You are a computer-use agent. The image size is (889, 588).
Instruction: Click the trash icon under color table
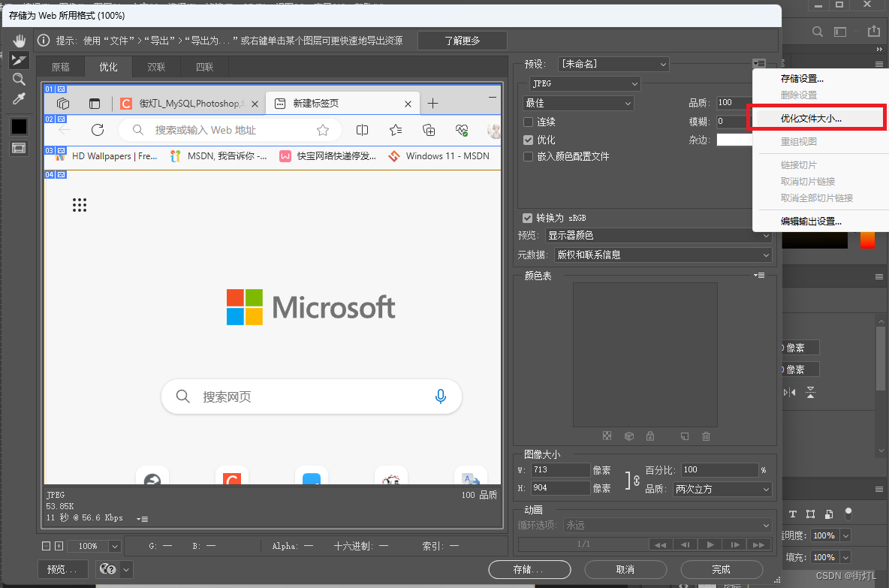(x=706, y=436)
